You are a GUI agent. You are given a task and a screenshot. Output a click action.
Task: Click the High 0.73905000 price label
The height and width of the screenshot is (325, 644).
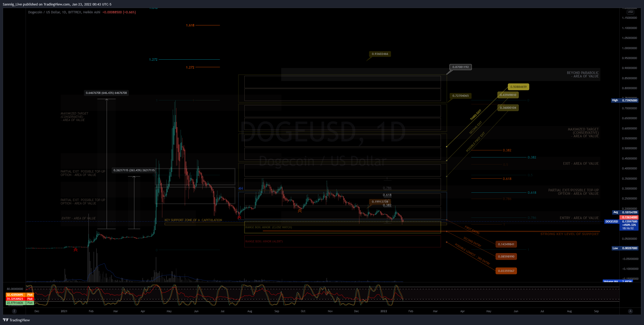(625, 100)
